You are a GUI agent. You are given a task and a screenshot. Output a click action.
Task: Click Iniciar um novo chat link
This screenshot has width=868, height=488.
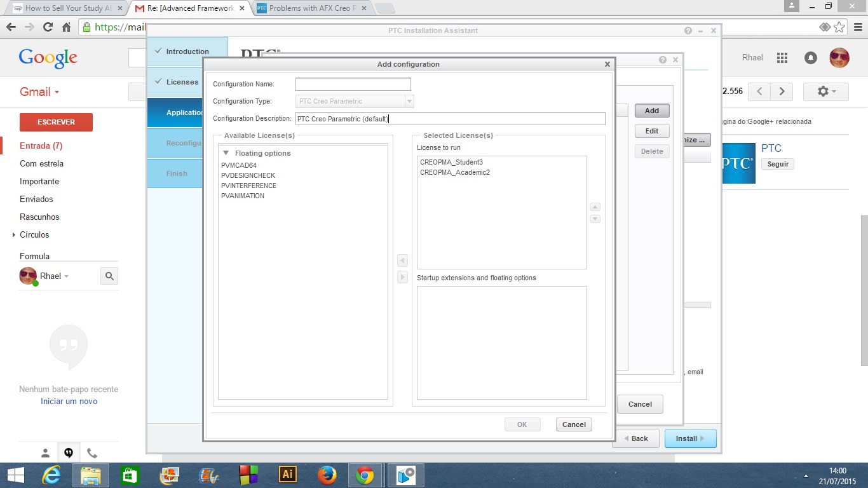tap(69, 402)
